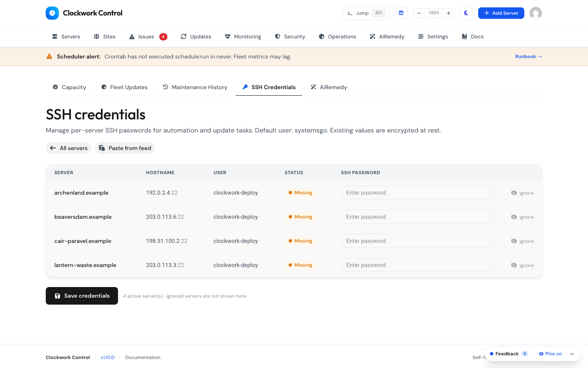The height and width of the screenshot is (368, 588).
Task: Go back with All servers arrow
Action: coord(69,148)
